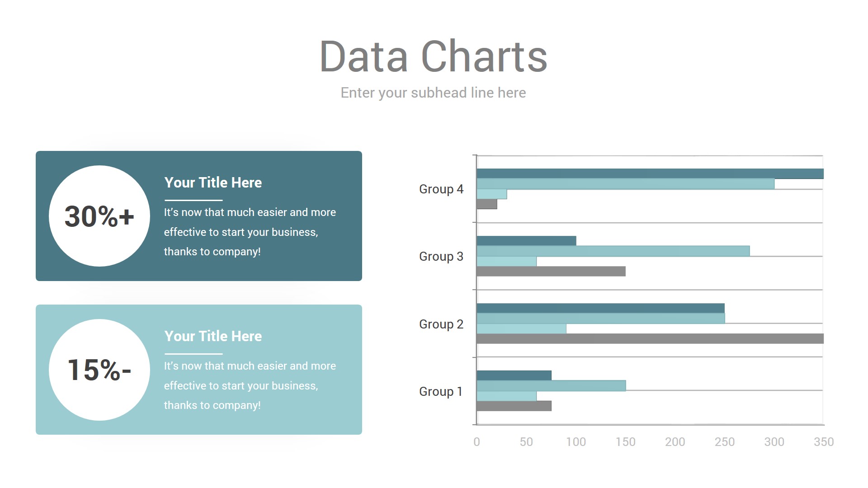Click the "0" value on the horizontal axis
Image resolution: width=868 pixels, height=488 pixels.
[x=476, y=442]
